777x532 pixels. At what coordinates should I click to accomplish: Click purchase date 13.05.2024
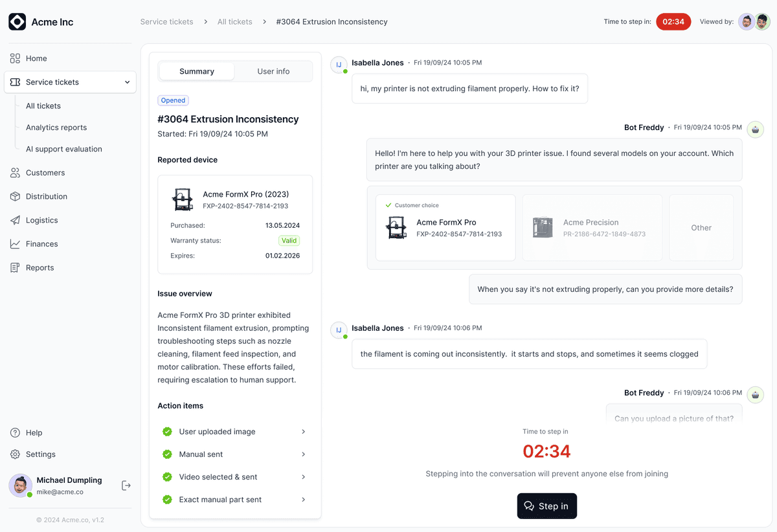click(x=282, y=226)
